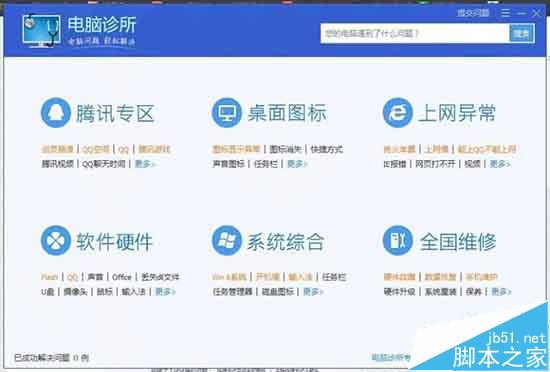Select the U盘 link
Image resolution: width=550 pixels, height=372 pixels.
[x=48, y=292]
